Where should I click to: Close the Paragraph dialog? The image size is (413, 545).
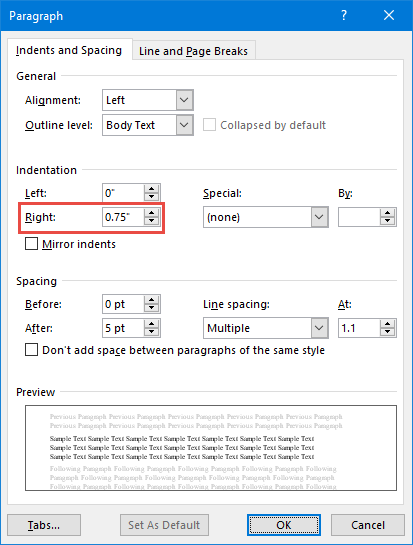tap(389, 15)
